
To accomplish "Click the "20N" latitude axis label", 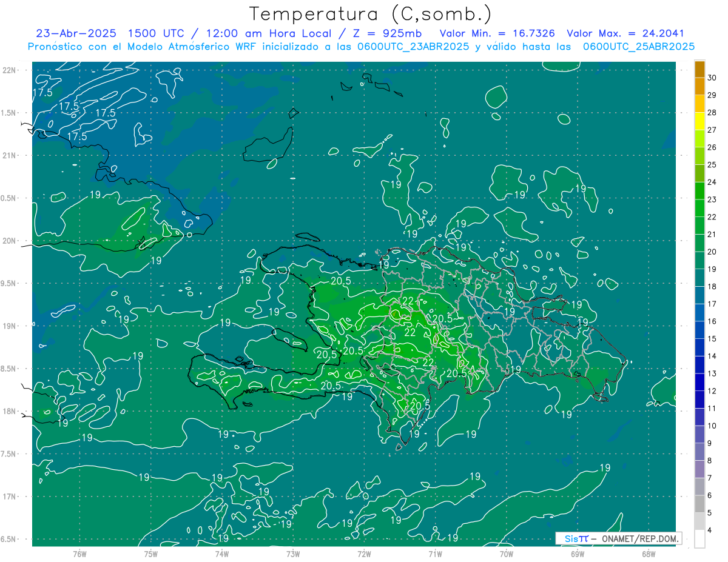I will [x=10, y=241].
